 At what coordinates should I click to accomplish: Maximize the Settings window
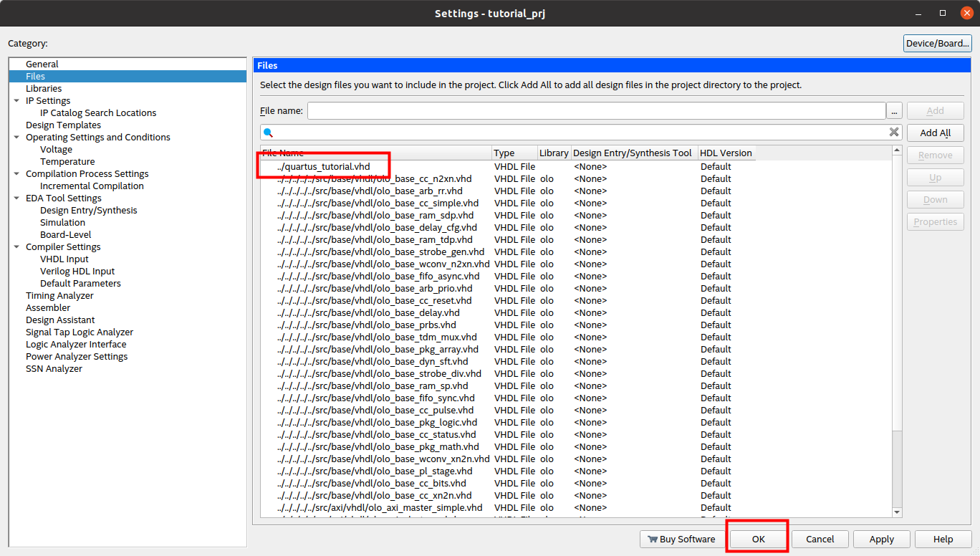943,13
